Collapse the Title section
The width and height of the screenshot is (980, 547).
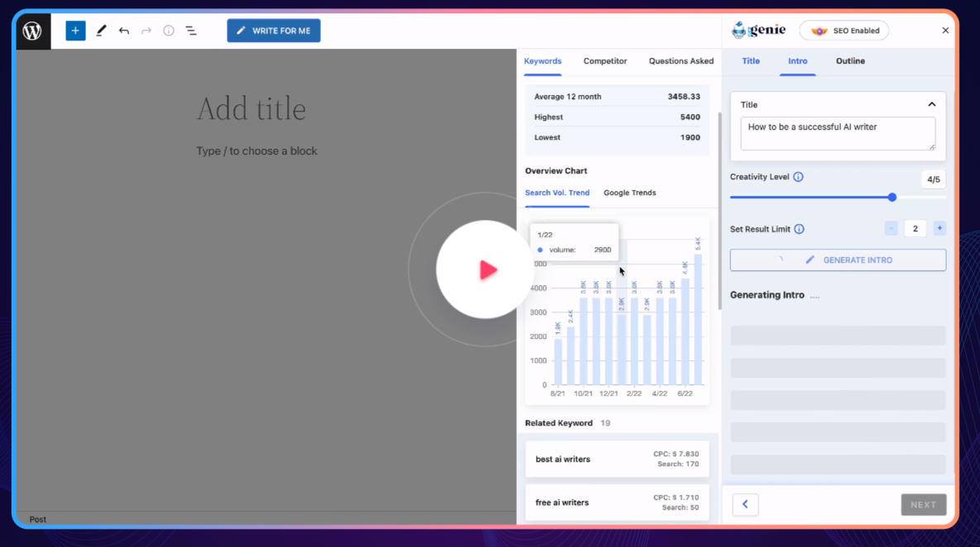point(932,104)
